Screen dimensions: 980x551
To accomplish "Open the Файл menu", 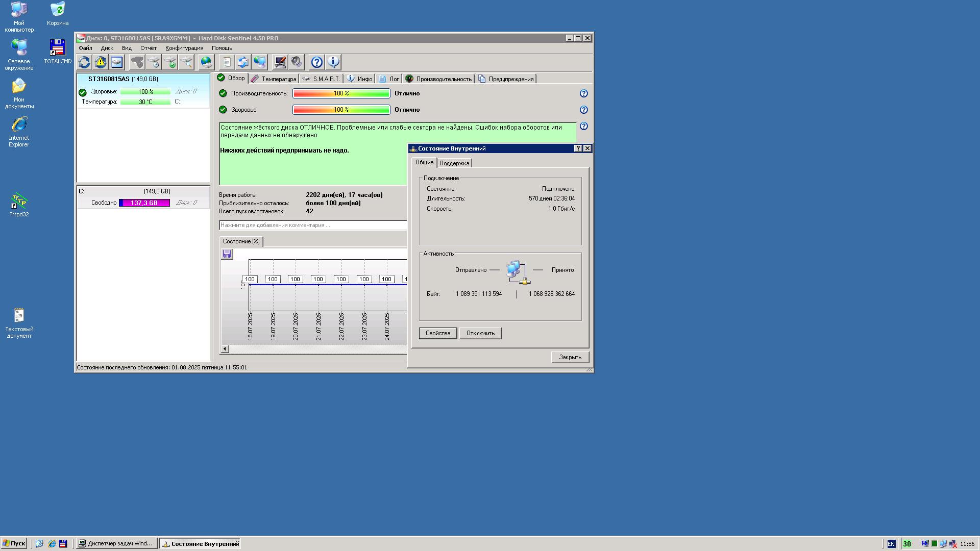I will click(85, 48).
